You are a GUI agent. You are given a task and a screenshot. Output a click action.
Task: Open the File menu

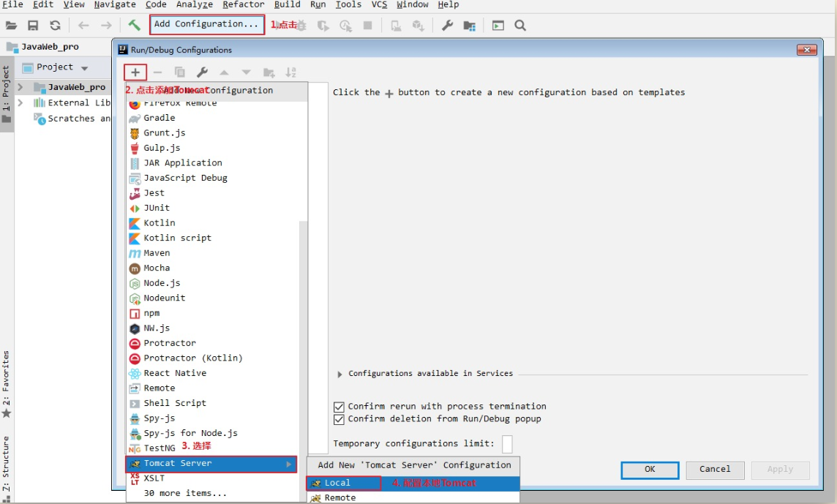12,4
